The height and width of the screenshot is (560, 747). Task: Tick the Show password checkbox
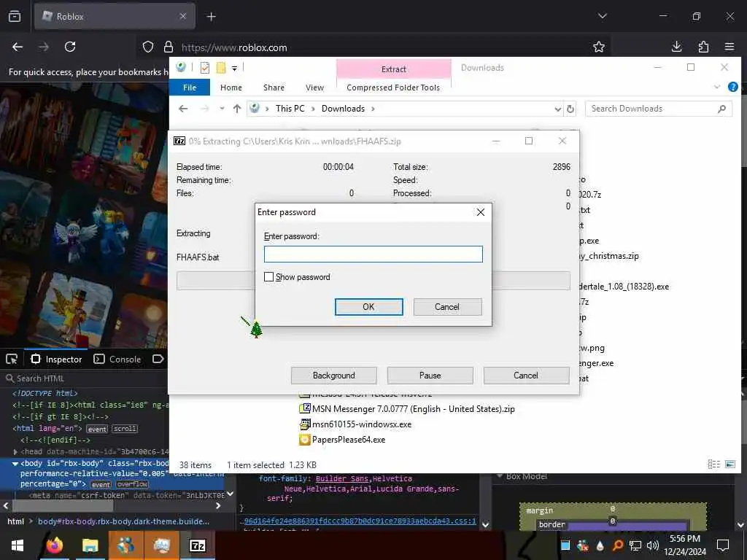pyautogui.click(x=268, y=276)
